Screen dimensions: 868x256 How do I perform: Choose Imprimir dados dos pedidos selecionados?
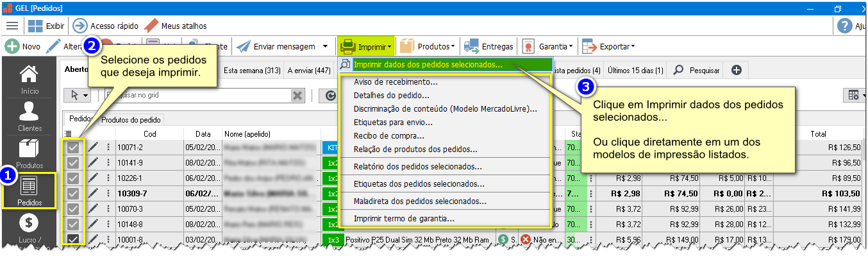point(446,64)
